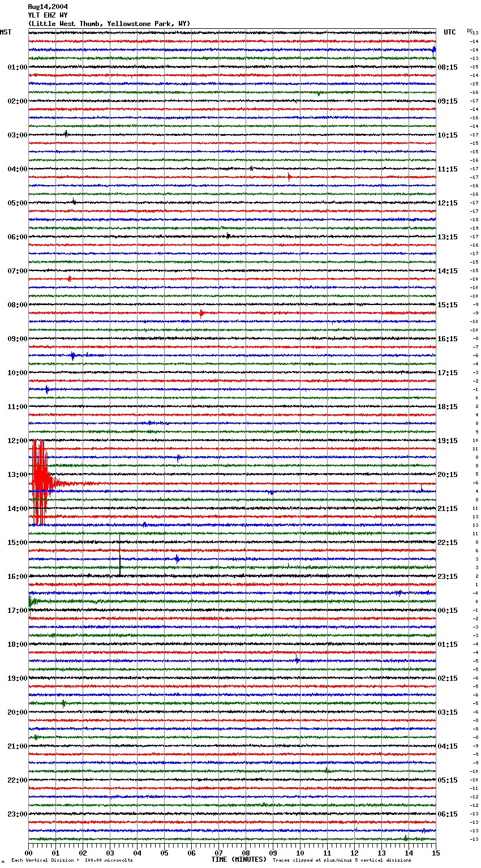Click the black burst on the 03:00 MST trace
This screenshot has width=481, height=868.
66,134
